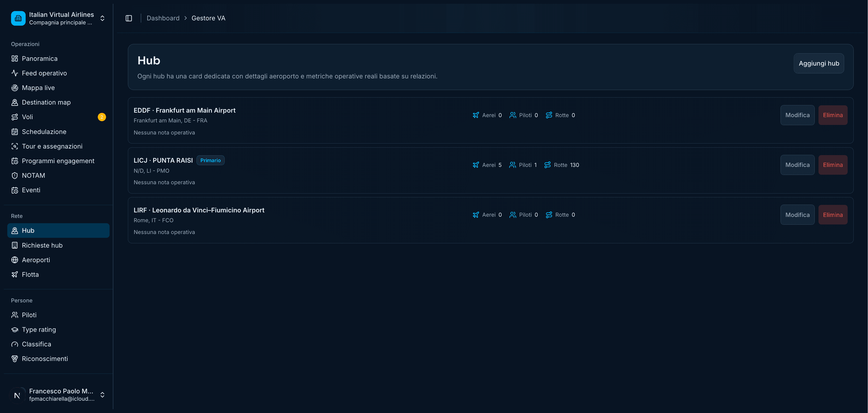Click the Hub pin icon in sidebar

(15, 231)
